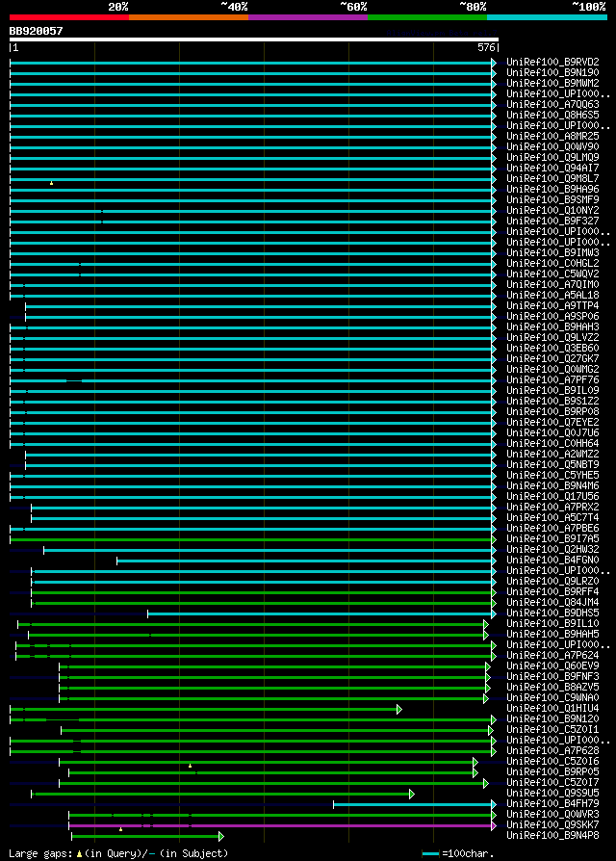
Task: Open hit UniRef100_B9N190
Action: (x=552, y=72)
